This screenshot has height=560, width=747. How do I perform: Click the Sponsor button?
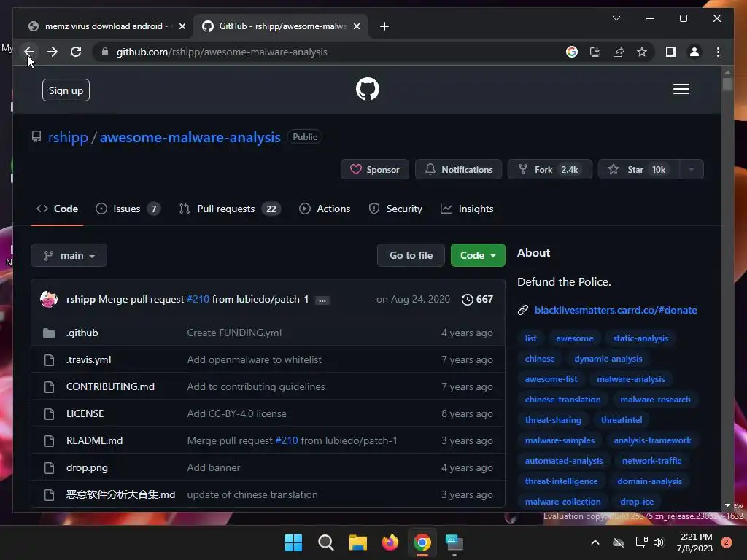[x=374, y=169]
